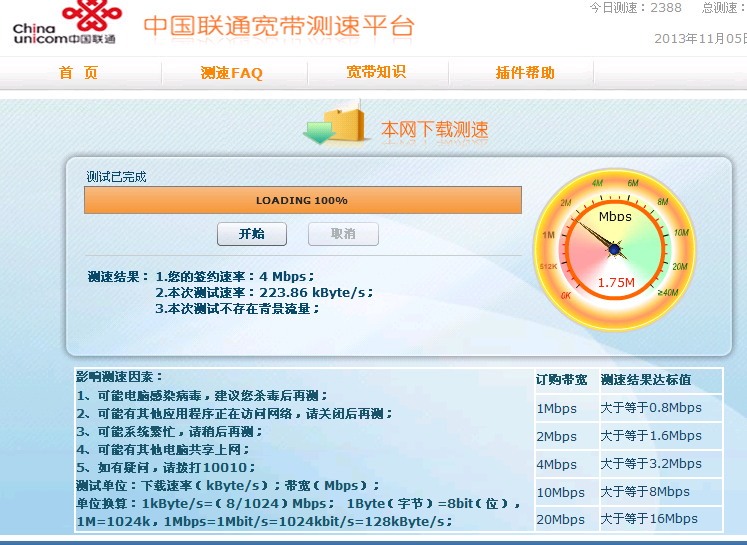Viewport: 747px width, 545px height.
Task: Click the 开始 start button
Action: click(x=252, y=234)
